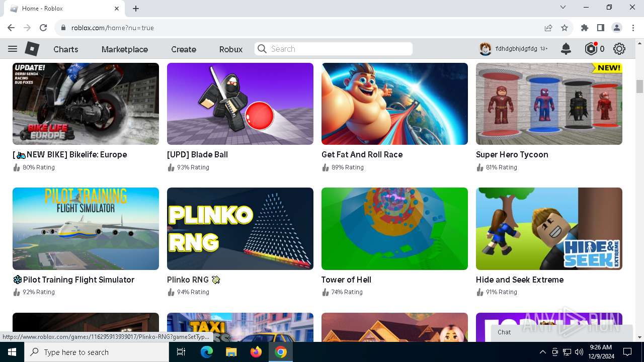Click the 'Super Hero Tycoon' title link
The width and height of the screenshot is (644, 362).
(512, 154)
